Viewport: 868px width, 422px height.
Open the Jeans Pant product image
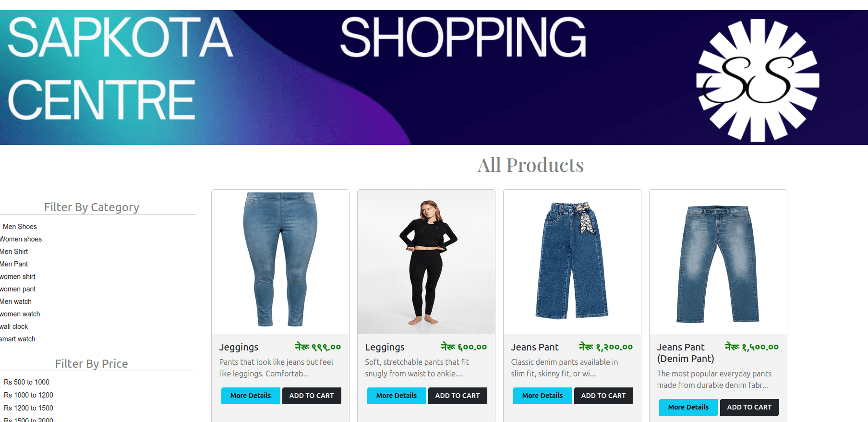pos(572,262)
